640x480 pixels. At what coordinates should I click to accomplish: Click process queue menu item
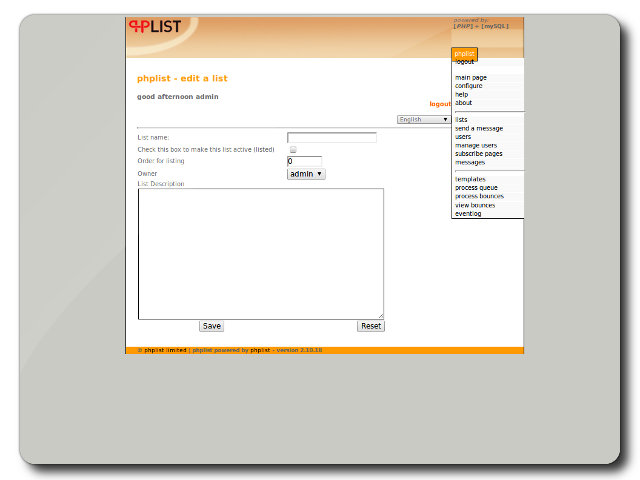pyautogui.click(x=476, y=188)
